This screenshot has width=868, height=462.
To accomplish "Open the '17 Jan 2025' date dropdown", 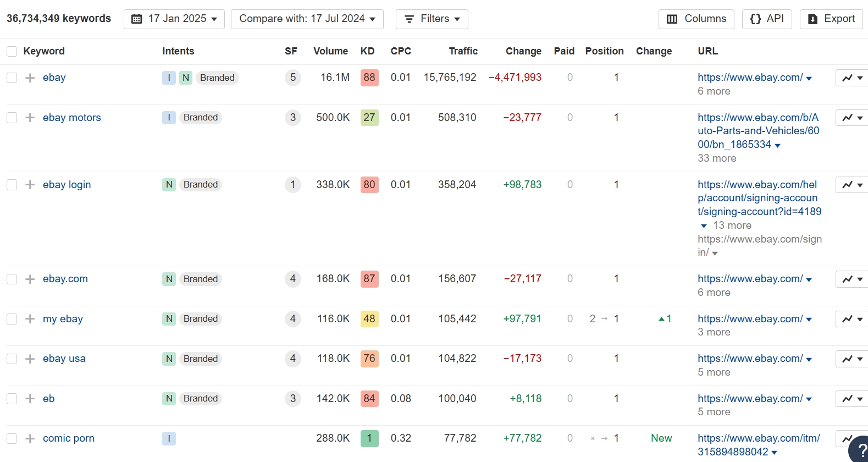I will (174, 19).
